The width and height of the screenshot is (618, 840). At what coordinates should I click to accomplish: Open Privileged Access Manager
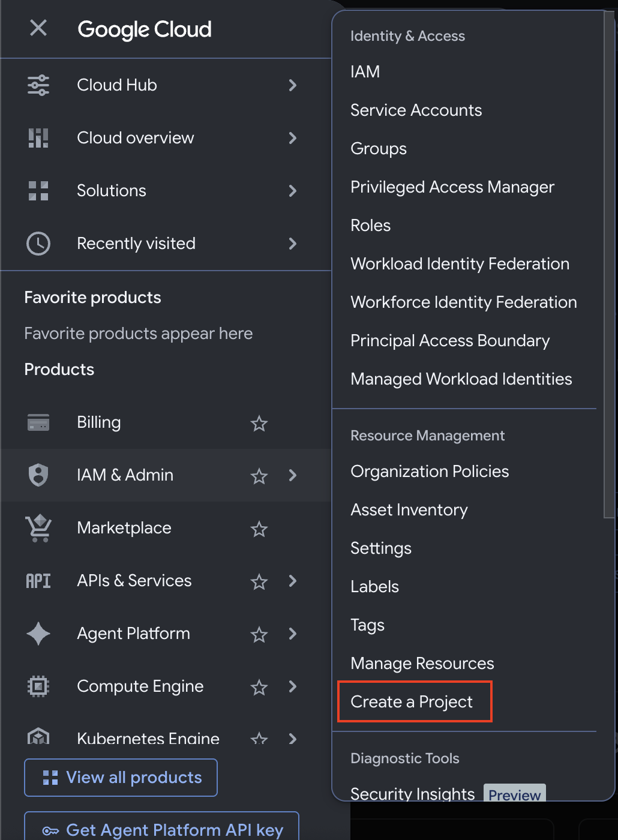[x=452, y=187]
